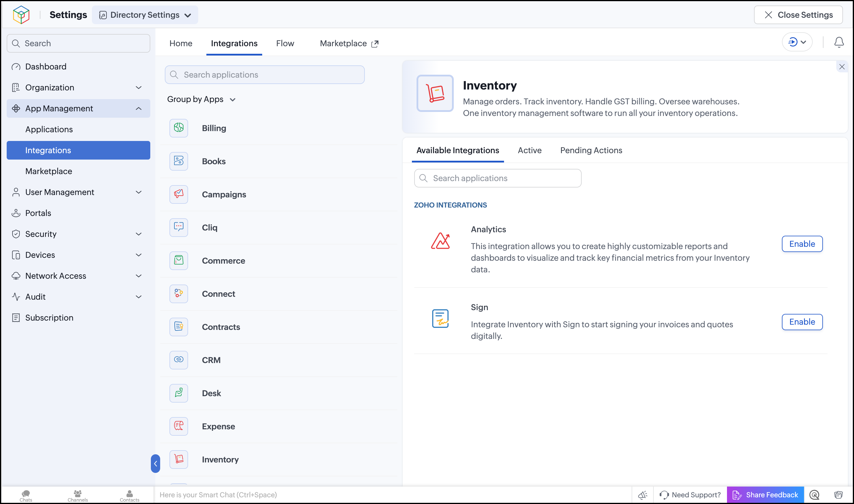Click the Close Settings button
Image resolution: width=854 pixels, height=504 pixels.
pos(798,15)
